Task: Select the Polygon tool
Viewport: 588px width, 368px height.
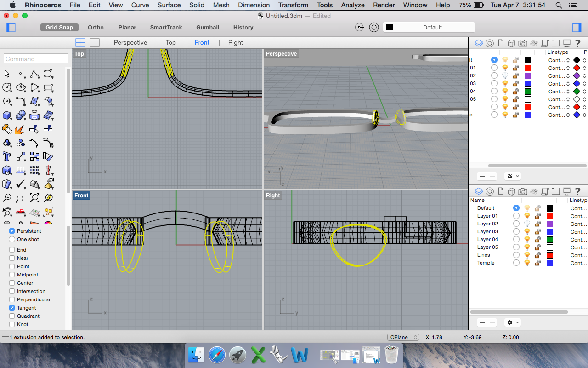Action: tap(6, 101)
